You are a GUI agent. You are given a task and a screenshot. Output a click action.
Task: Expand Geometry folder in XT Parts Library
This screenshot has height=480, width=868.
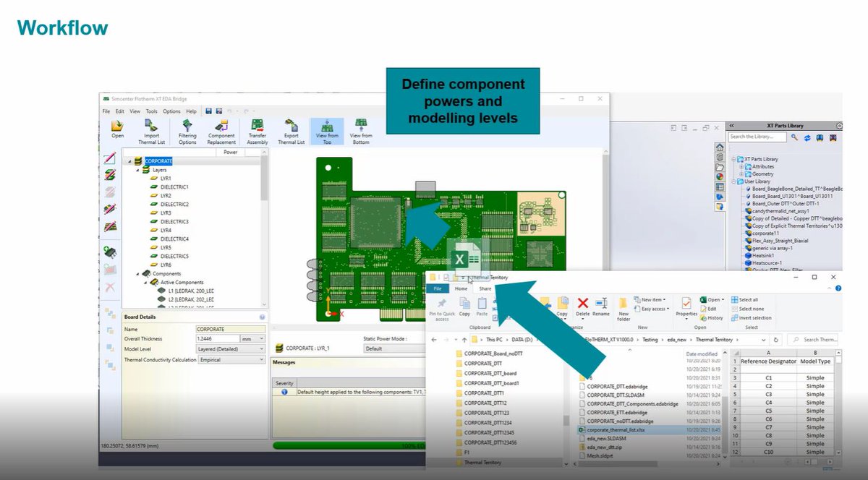pyautogui.click(x=741, y=173)
